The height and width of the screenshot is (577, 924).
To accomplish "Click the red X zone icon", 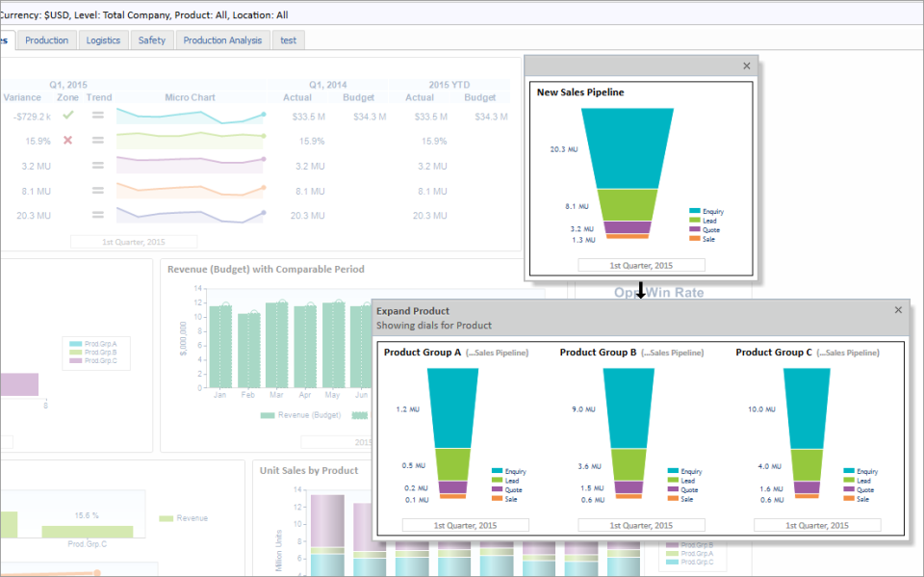I will click(67, 141).
